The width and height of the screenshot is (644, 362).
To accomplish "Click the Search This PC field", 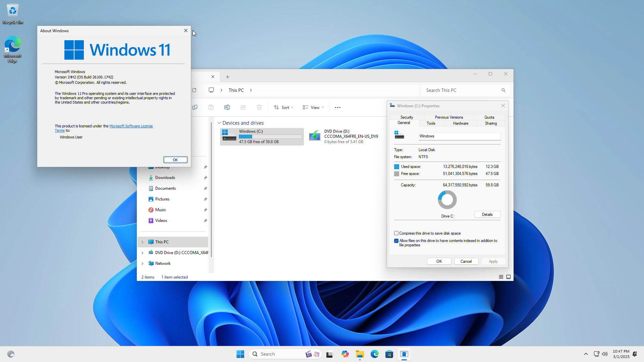I will click(461, 90).
